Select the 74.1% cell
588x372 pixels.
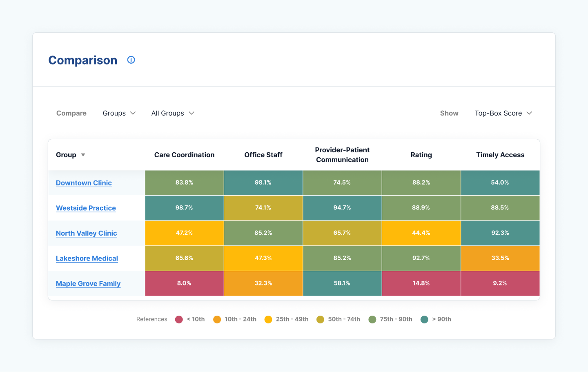coord(263,208)
